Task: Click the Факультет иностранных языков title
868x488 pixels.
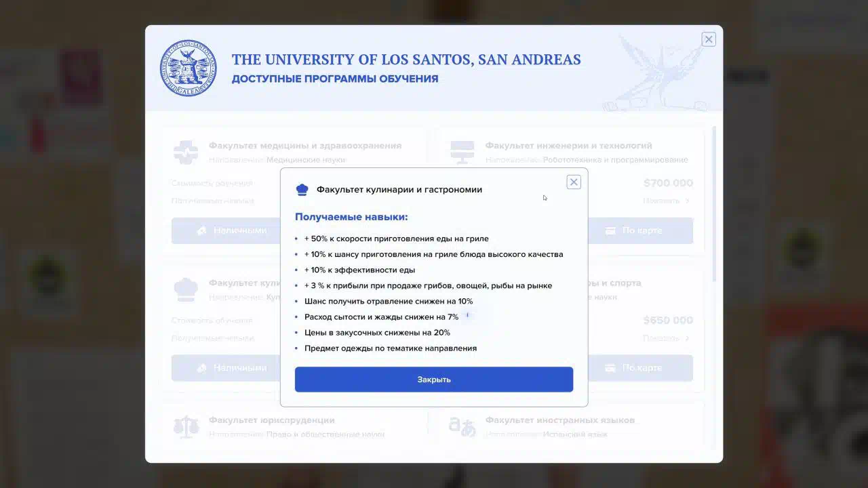Action: (560, 420)
